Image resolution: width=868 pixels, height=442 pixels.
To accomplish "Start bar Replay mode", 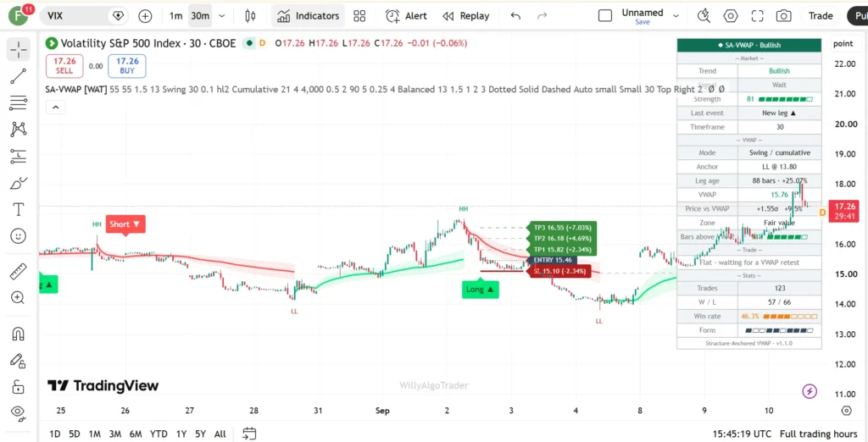I will coord(466,16).
